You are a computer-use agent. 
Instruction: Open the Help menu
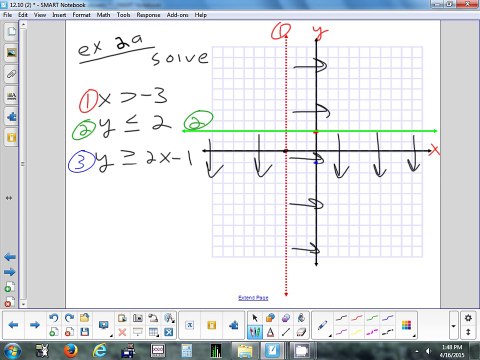(x=201, y=15)
